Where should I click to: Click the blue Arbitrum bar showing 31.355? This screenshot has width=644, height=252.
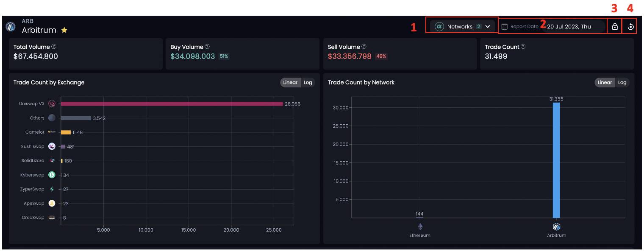[x=556, y=160]
